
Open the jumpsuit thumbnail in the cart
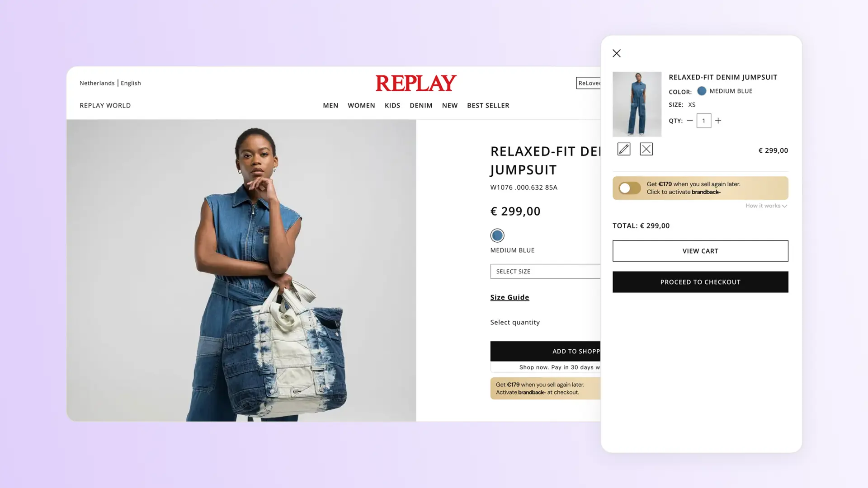637,104
